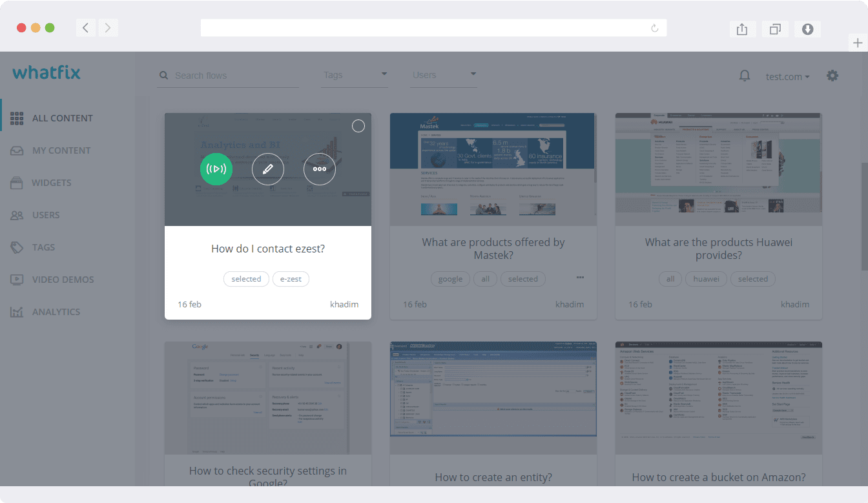Click the My Content inbox icon
The height and width of the screenshot is (503, 868).
[17, 150]
